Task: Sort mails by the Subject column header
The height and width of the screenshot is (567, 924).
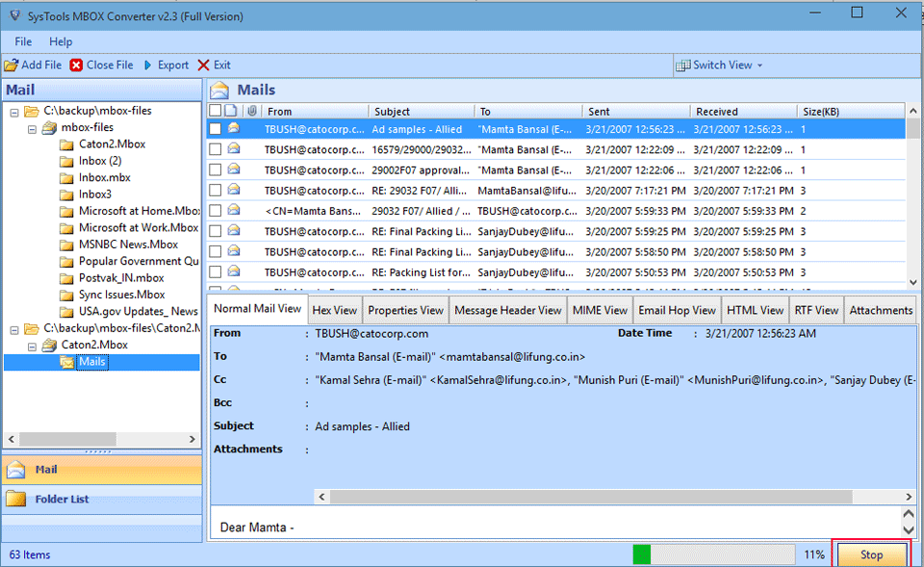Action: 422,111
